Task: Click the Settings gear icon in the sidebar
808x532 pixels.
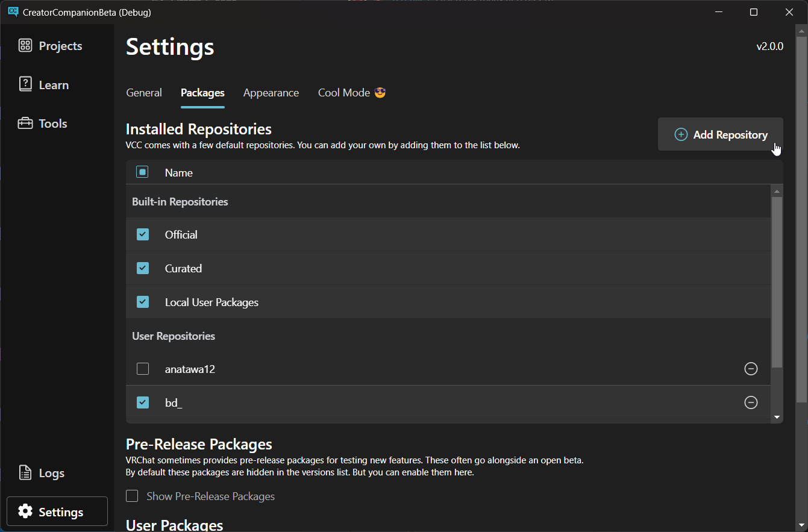Action: 25,511
